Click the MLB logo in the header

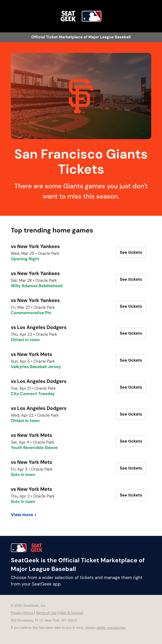tap(92, 16)
